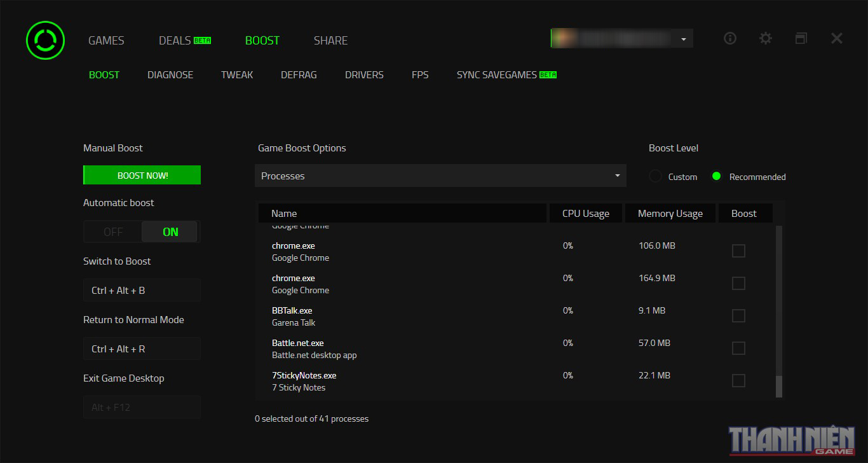Screen dimensions: 868x463
Task: Check Boost for chrome.exe using 164.9 MB
Action: coord(738,284)
